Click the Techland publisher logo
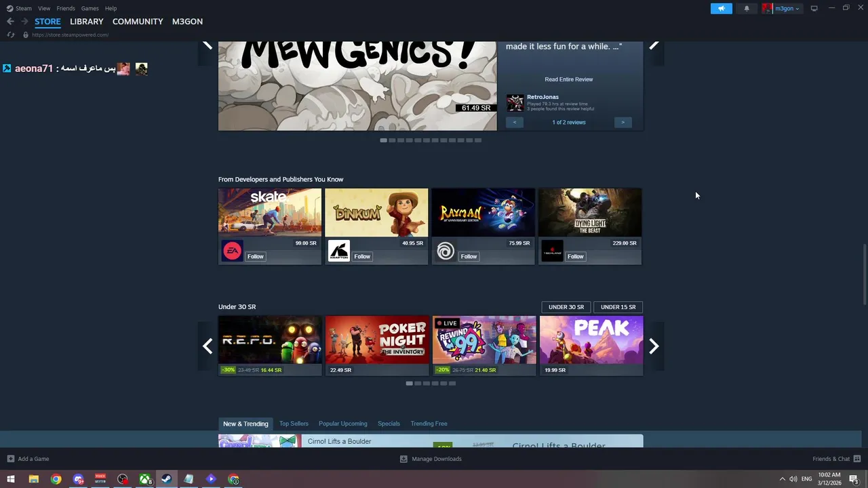 pyautogui.click(x=552, y=251)
